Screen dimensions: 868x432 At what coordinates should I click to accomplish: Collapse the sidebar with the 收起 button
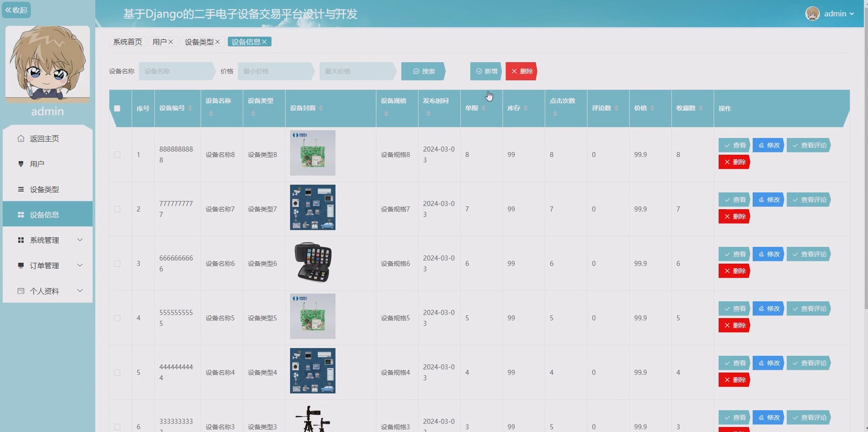tap(16, 10)
